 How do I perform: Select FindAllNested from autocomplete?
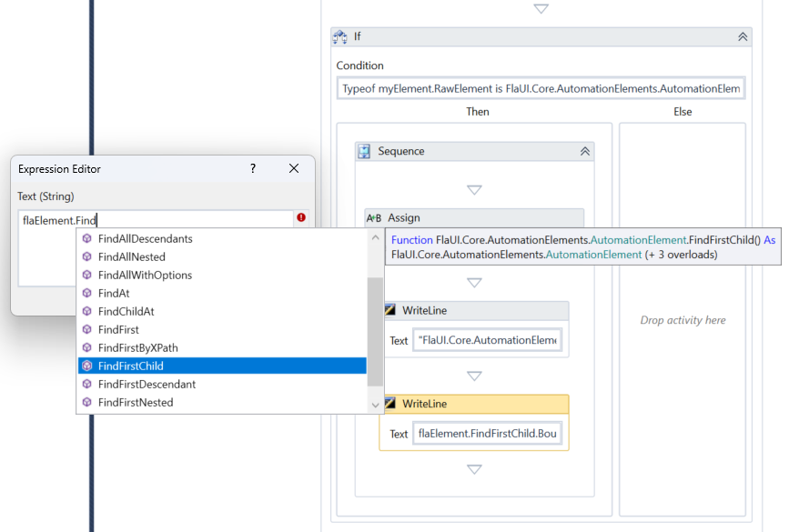coord(222,256)
